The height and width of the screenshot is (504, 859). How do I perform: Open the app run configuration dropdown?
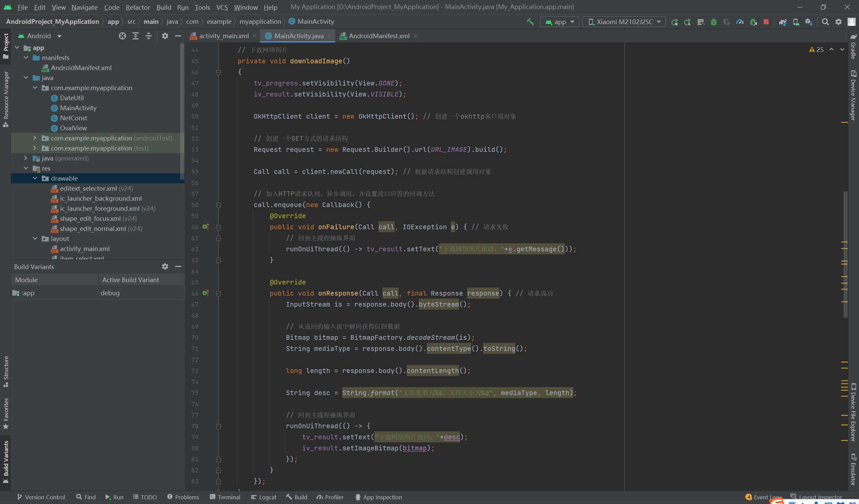pos(560,22)
